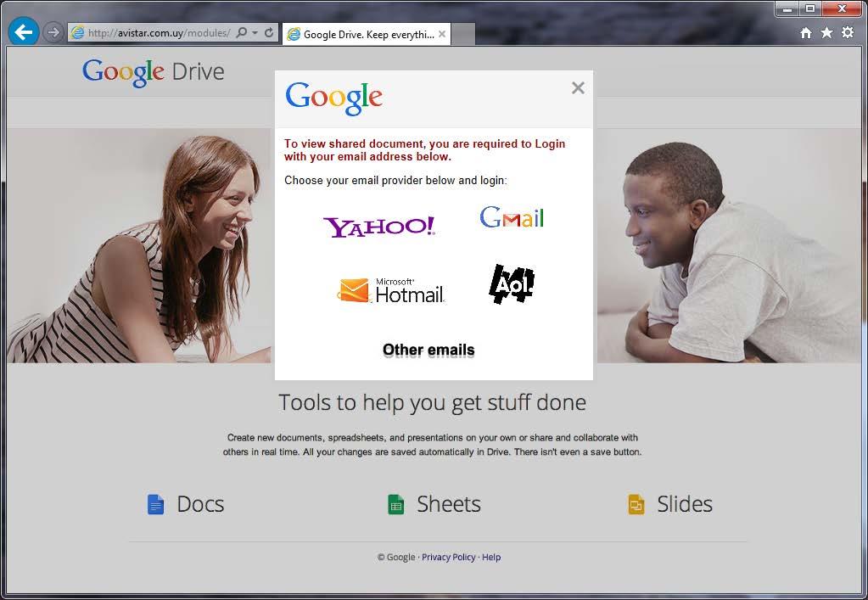The image size is (868, 600).
Task: Open the browser Home page icon
Action: [806, 32]
